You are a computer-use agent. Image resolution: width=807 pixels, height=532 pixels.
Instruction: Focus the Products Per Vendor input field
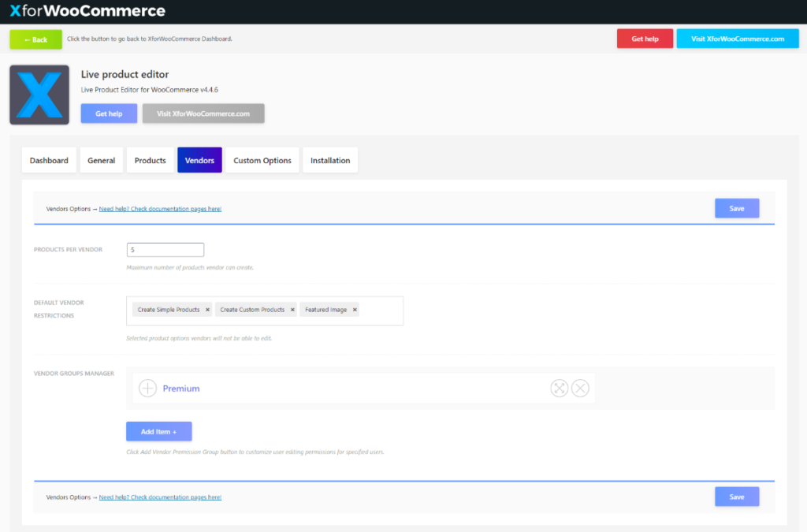(165, 250)
